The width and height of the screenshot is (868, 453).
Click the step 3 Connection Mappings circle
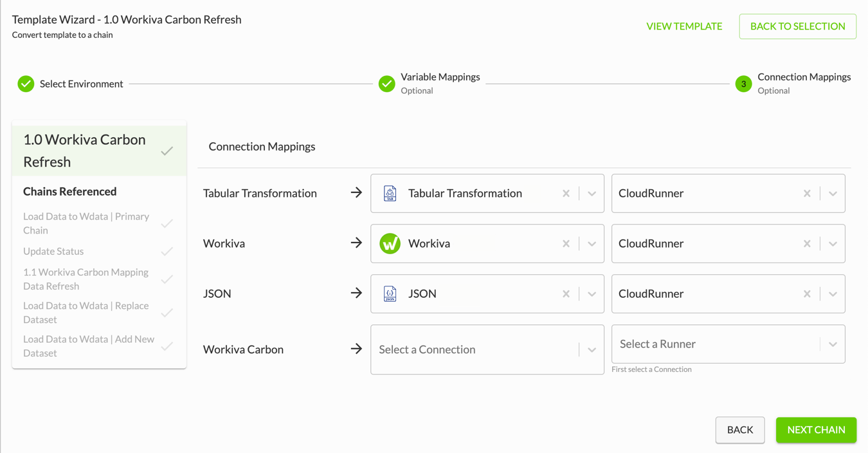point(743,84)
